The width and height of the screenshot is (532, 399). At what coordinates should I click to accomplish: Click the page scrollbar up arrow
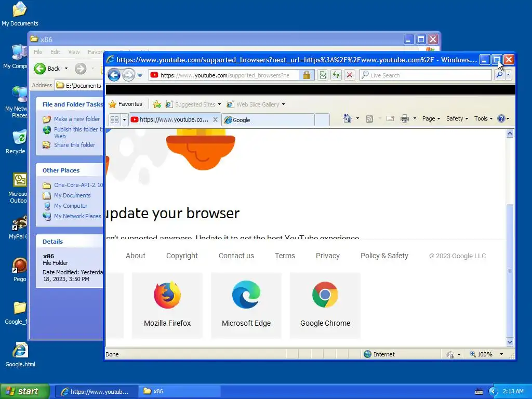pos(510,134)
